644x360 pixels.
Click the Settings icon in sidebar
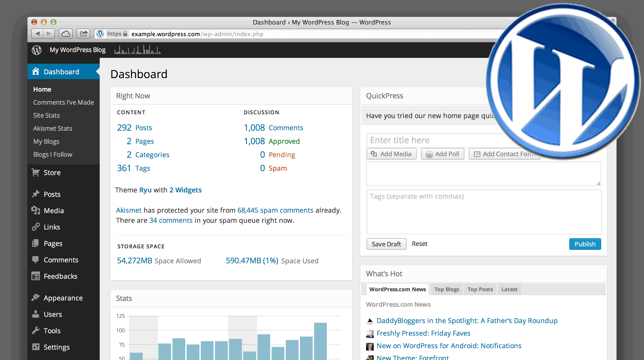pos(35,347)
